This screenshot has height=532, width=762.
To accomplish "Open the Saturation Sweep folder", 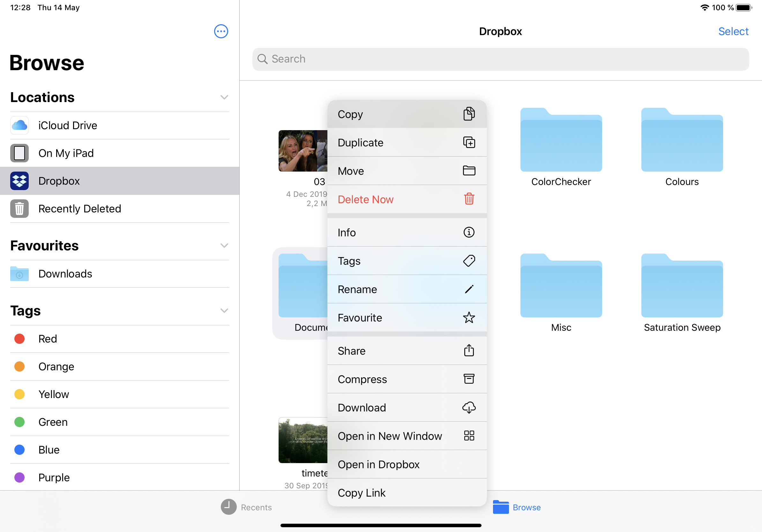I will pos(682,285).
